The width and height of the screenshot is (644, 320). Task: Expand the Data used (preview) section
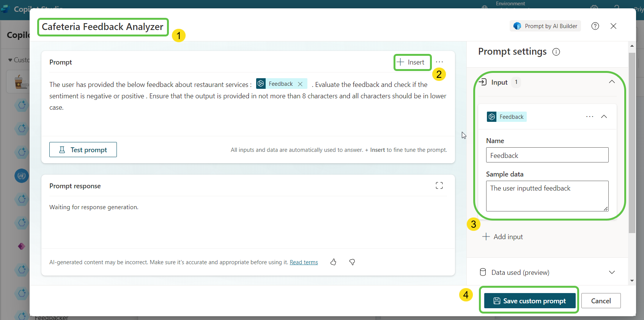[x=612, y=273]
